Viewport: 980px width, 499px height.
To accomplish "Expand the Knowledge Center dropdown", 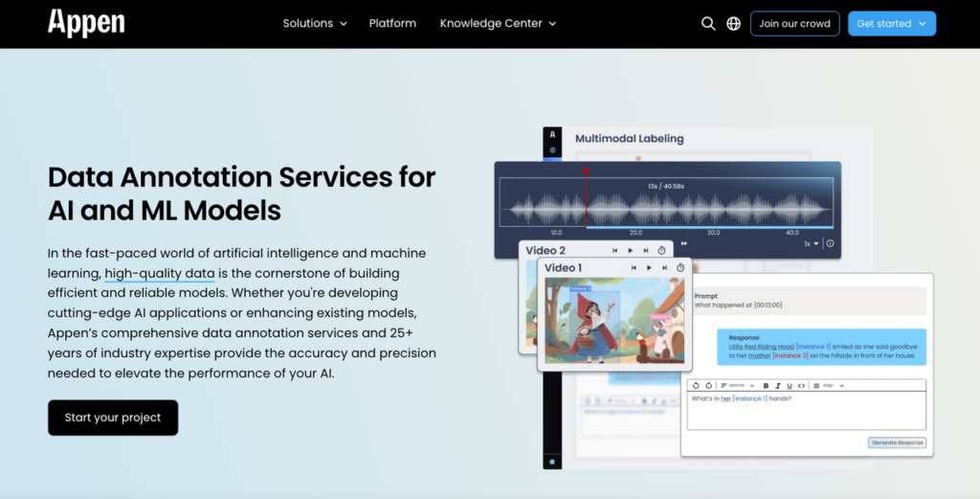I will click(x=498, y=23).
